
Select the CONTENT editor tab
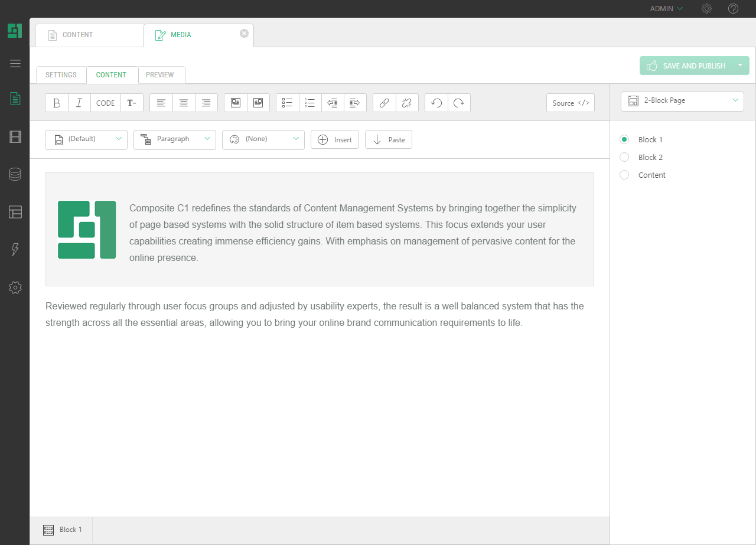tap(112, 75)
